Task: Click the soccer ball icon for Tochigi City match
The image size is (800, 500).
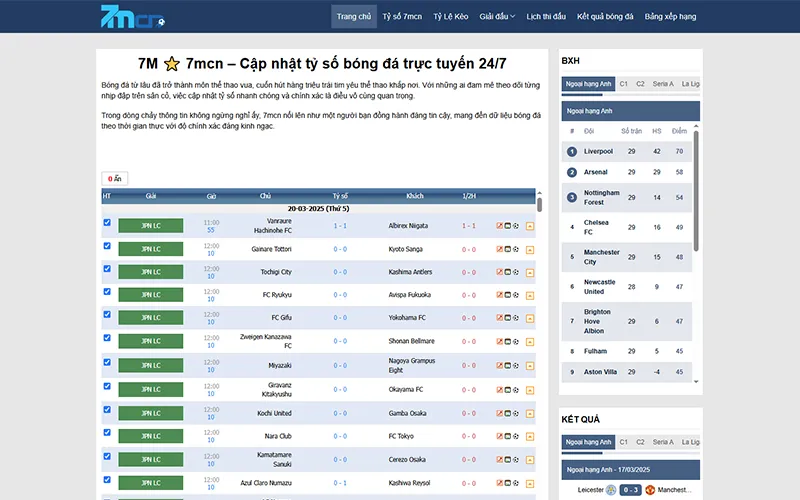Action: tap(516, 272)
